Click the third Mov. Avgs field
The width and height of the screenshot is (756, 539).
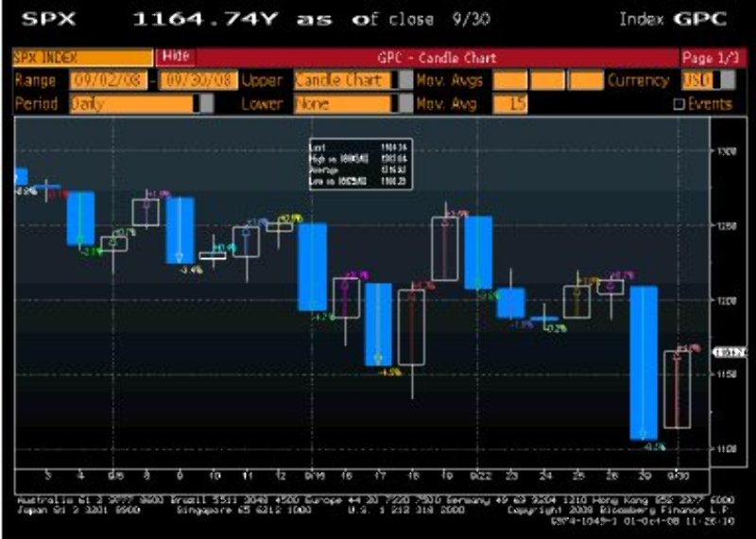click(586, 80)
